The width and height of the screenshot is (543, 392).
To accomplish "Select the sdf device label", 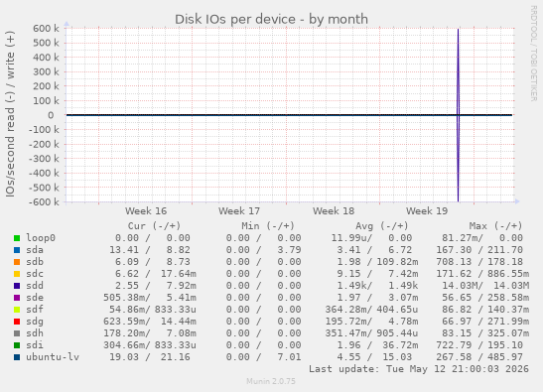I will pyautogui.click(x=35, y=310).
